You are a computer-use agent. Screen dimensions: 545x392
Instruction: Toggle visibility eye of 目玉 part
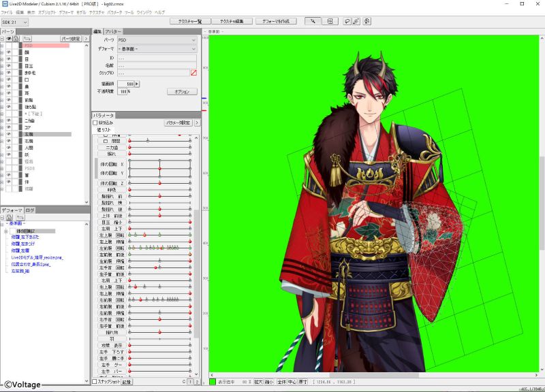(x=9, y=65)
